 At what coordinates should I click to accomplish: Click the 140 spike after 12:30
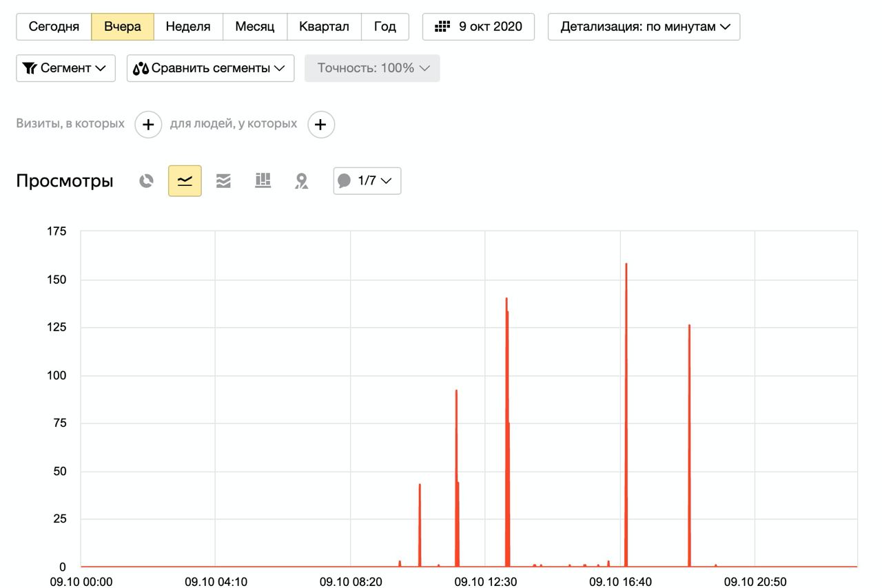pos(506,300)
